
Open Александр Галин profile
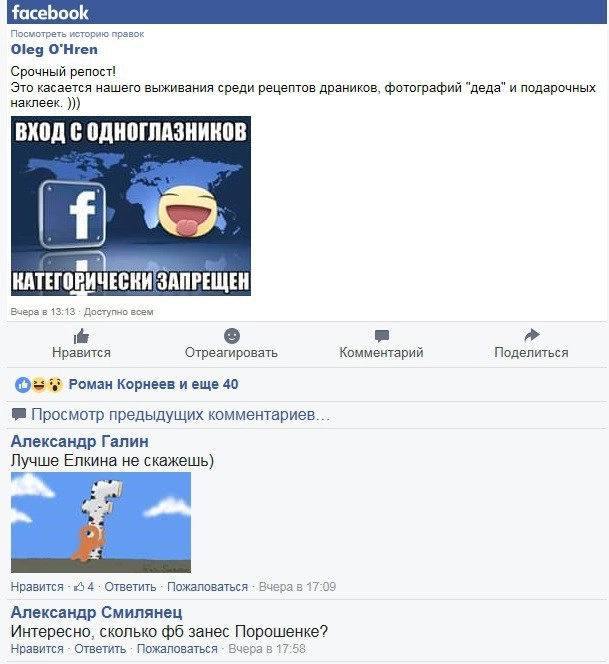point(80,441)
